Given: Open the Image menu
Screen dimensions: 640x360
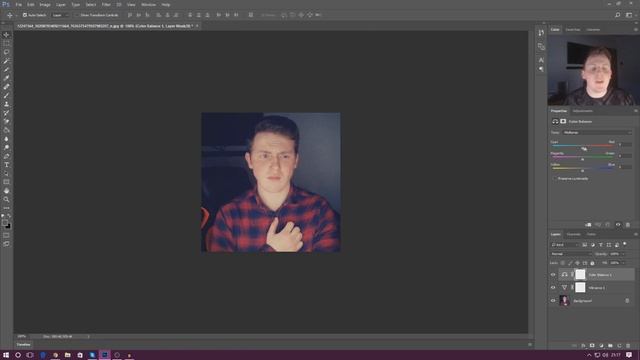Looking at the screenshot, I should point(45,4).
